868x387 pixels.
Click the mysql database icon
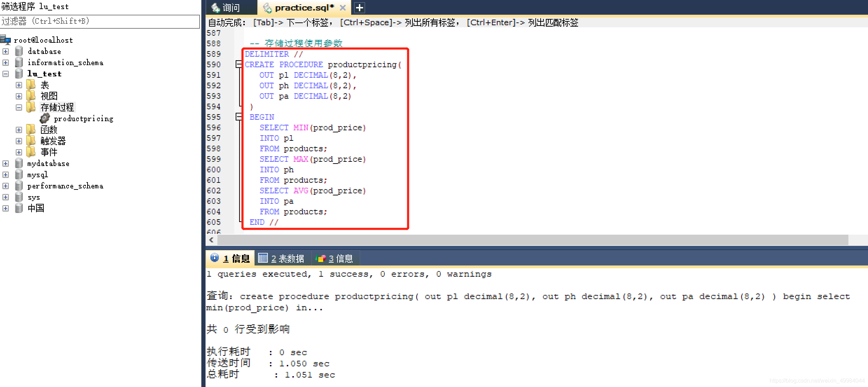[x=19, y=174]
